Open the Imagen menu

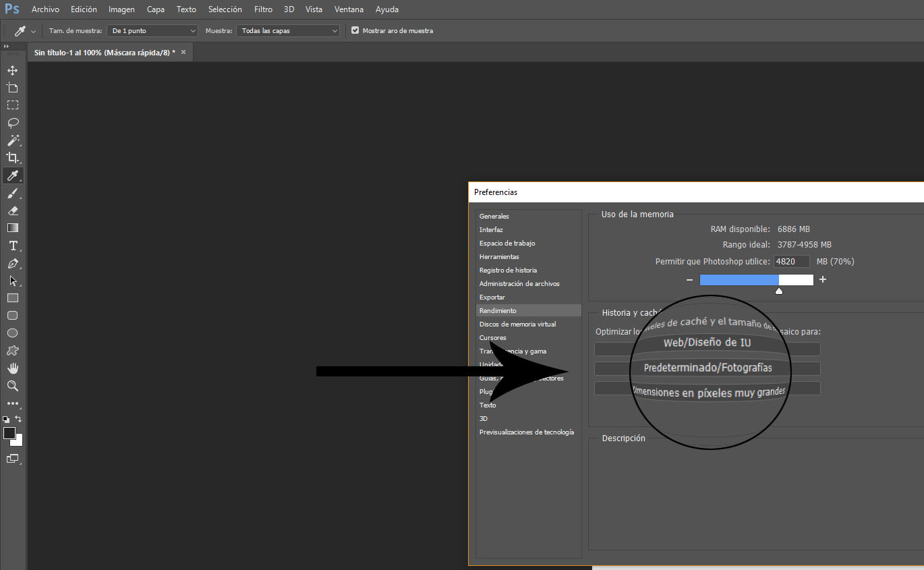pyautogui.click(x=121, y=9)
